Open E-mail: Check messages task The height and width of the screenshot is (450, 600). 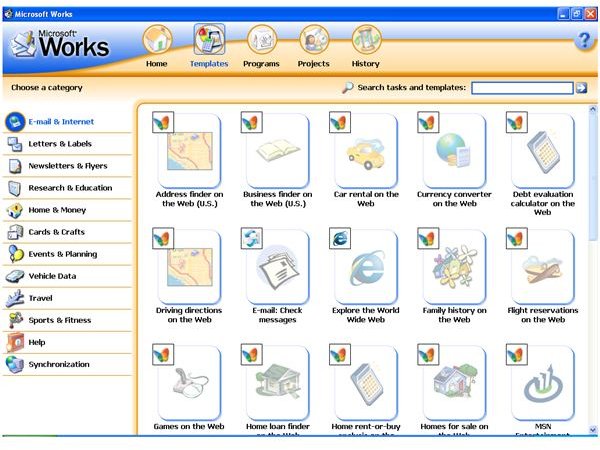(x=278, y=267)
